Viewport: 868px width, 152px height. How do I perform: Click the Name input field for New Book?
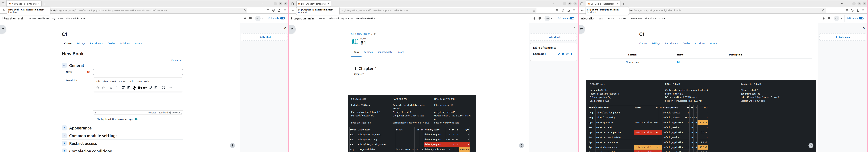pyautogui.click(x=138, y=72)
